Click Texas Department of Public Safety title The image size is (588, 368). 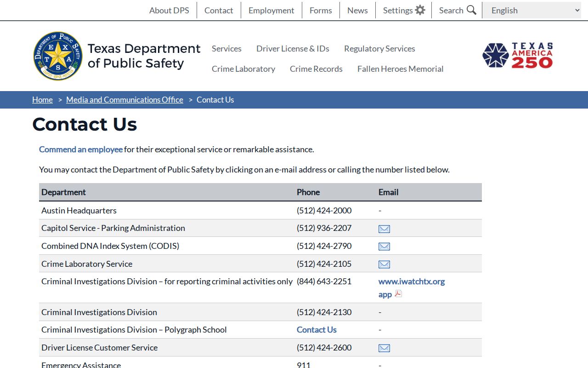pyautogui.click(x=144, y=56)
